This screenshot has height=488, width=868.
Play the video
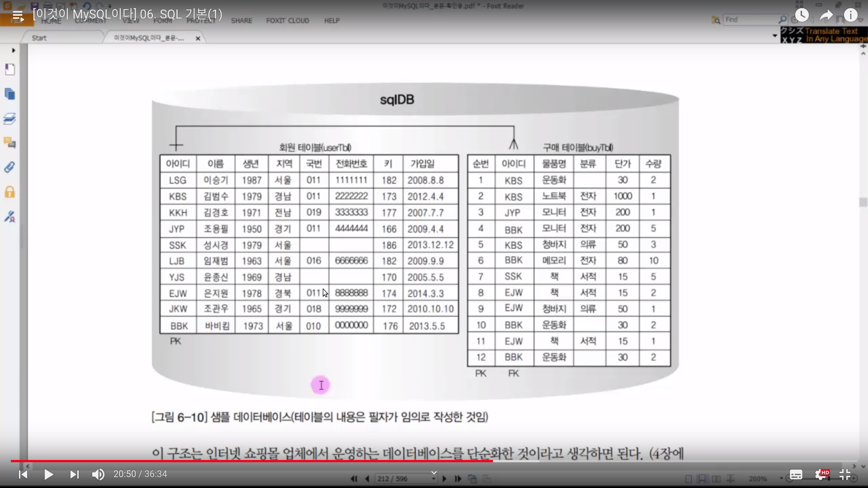(x=49, y=474)
